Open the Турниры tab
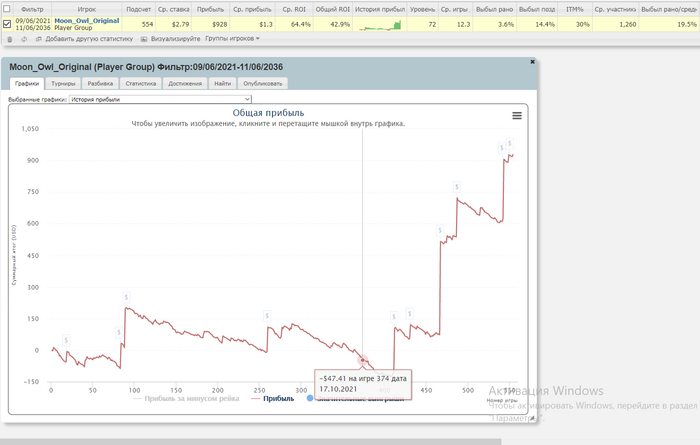The width and height of the screenshot is (700, 445). click(x=63, y=83)
